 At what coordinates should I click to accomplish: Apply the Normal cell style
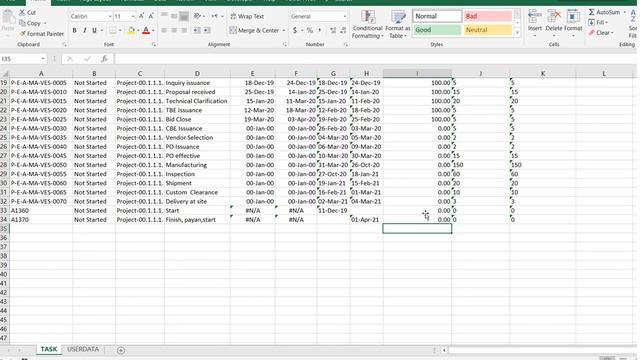click(437, 16)
